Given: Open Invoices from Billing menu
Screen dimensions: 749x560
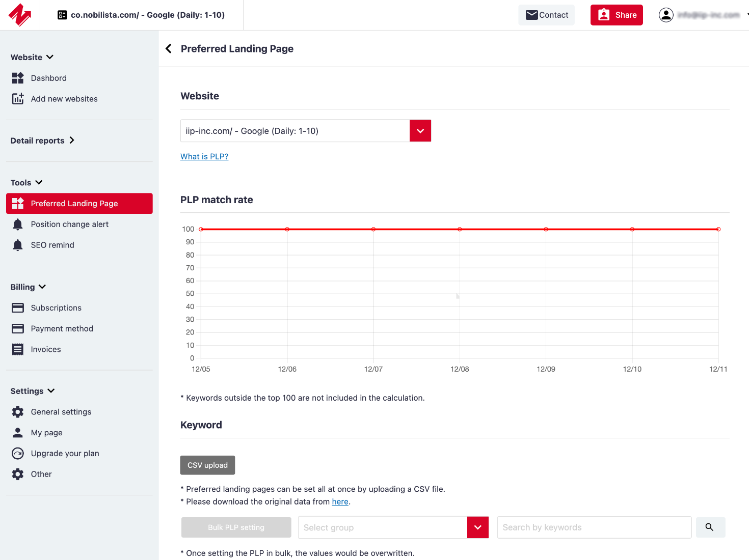Looking at the screenshot, I should 45,350.
